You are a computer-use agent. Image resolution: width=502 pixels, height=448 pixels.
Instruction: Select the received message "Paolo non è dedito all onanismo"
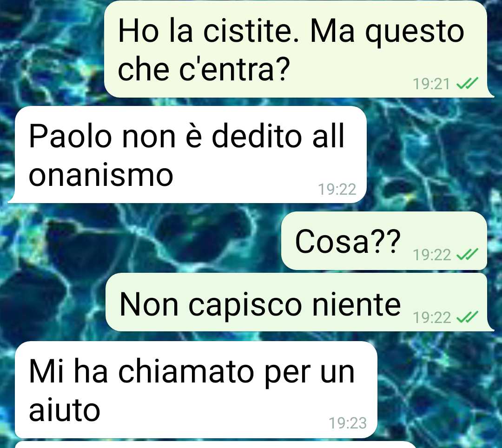187,155
